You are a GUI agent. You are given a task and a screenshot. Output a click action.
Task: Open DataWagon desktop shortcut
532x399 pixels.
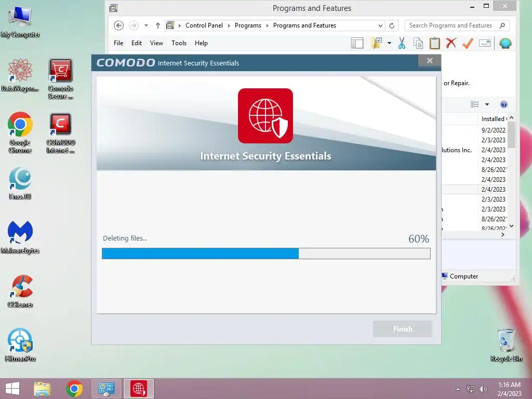20,75
